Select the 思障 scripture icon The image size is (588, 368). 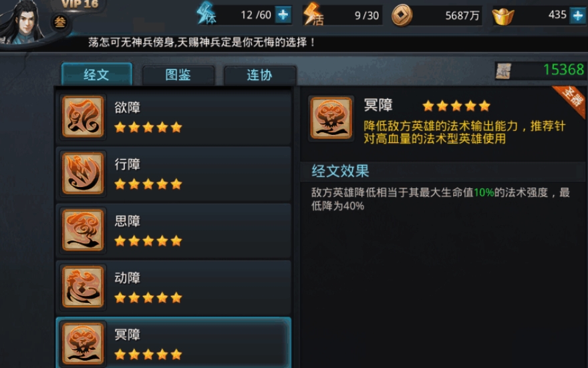coord(82,230)
